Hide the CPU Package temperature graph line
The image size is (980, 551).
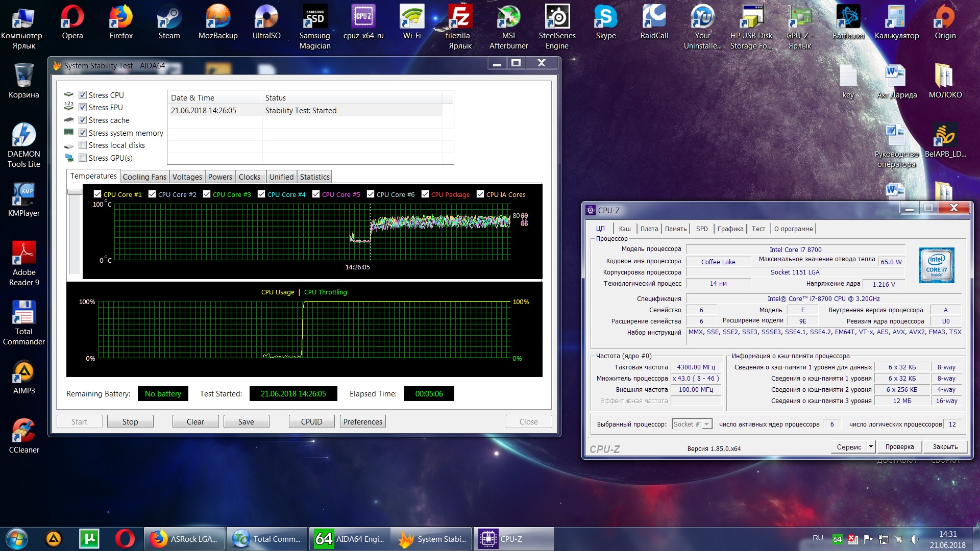425,194
